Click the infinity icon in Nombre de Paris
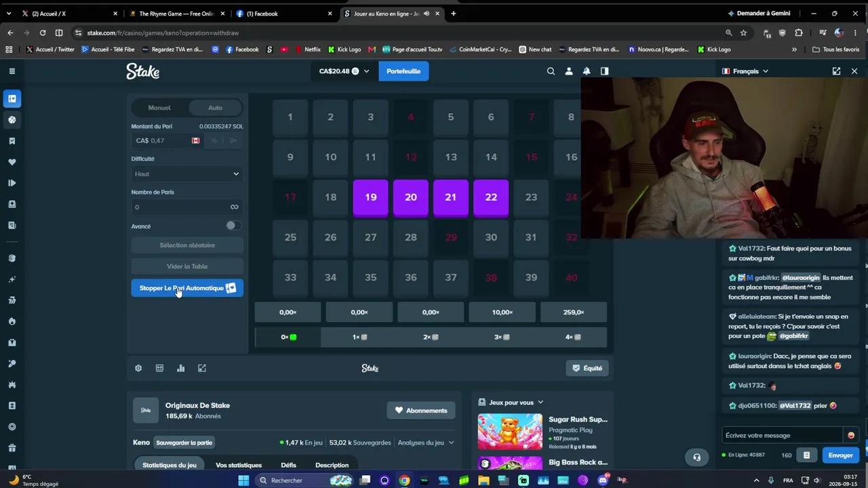868x488 pixels. [x=234, y=207]
